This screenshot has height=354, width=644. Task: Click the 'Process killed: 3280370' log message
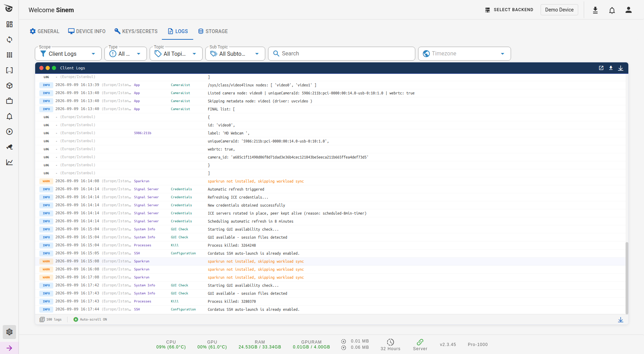tap(232, 301)
